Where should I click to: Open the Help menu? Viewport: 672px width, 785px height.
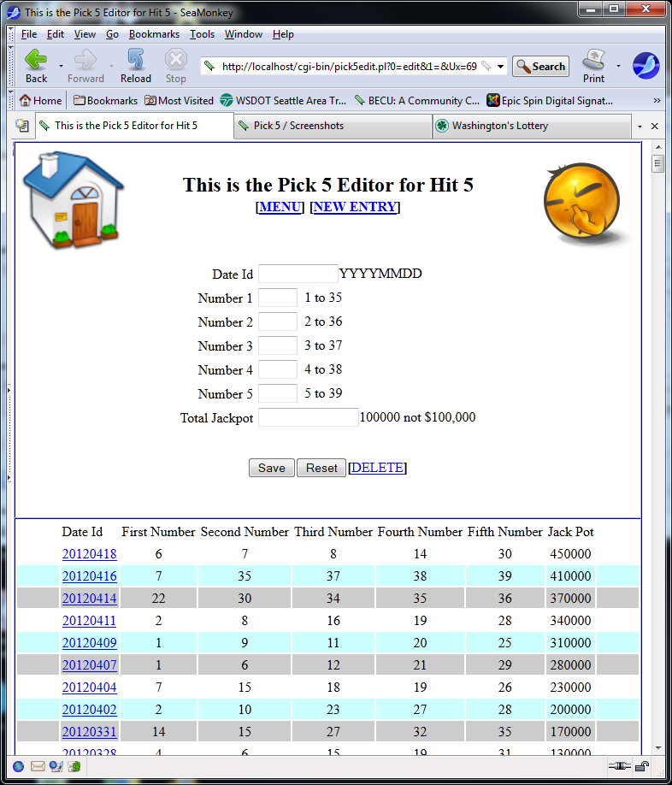pos(283,34)
